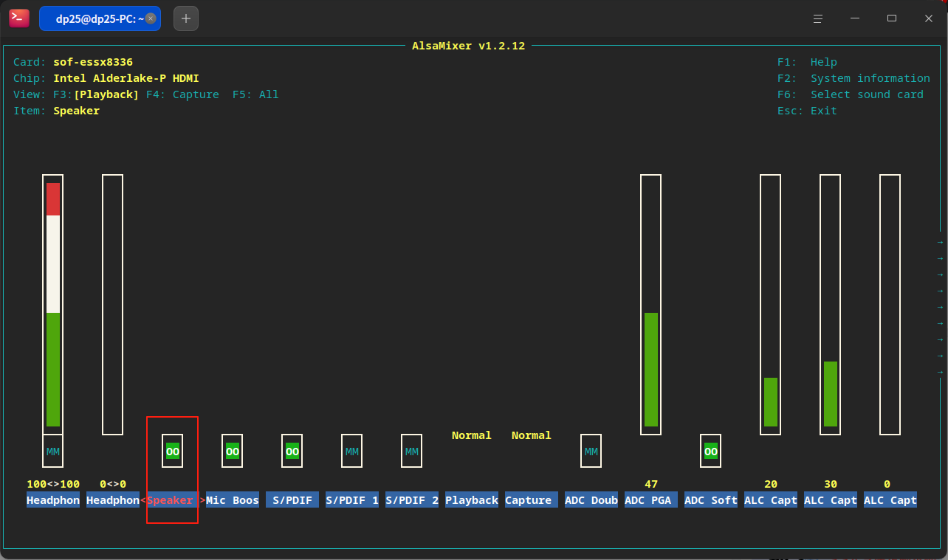
Task: Select the S/PDIF 2 control label
Action: pos(412,500)
